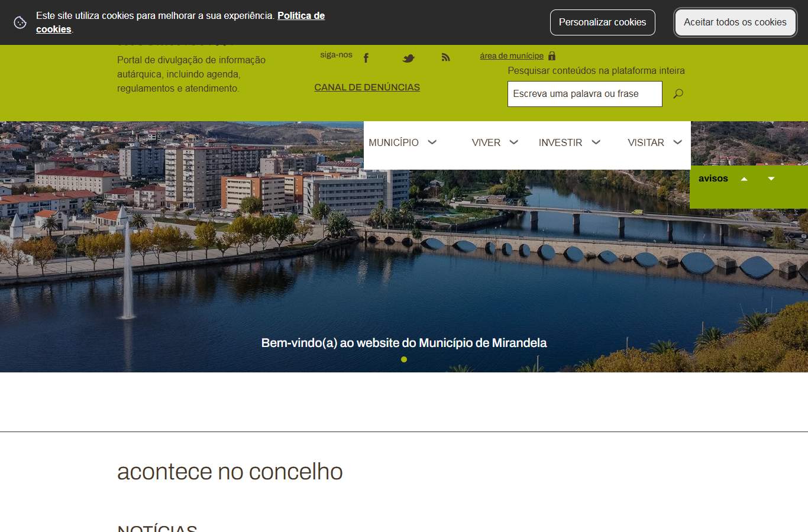Image resolution: width=808 pixels, height=532 pixels.
Task: Click the avisos label
Action: pyautogui.click(x=713, y=179)
